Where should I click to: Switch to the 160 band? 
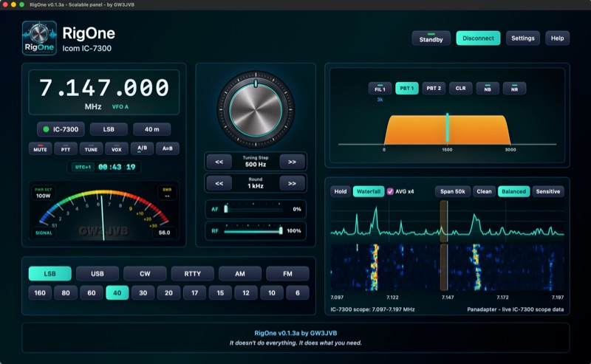pyautogui.click(x=40, y=293)
